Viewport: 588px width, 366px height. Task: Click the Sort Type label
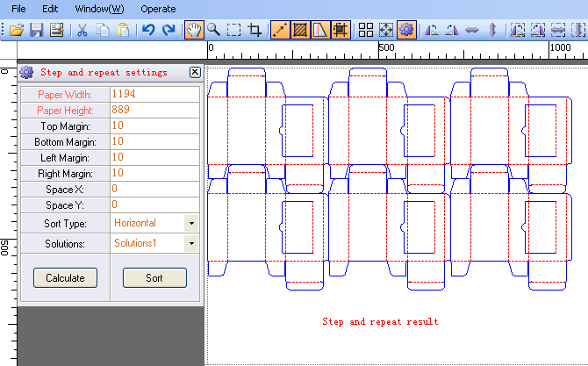tap(65, 224)
